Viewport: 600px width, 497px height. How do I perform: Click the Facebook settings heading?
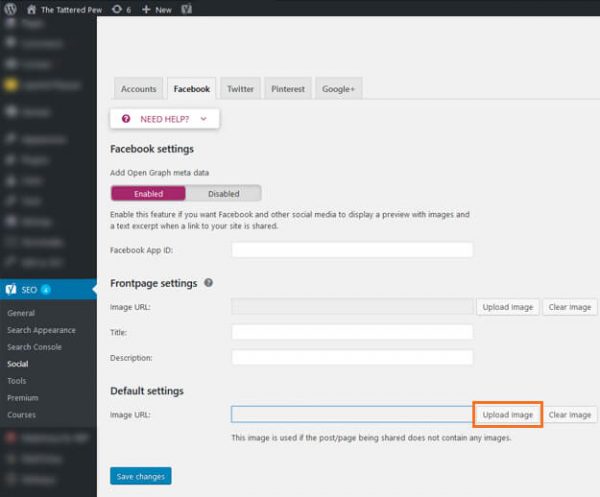point(152,149)
